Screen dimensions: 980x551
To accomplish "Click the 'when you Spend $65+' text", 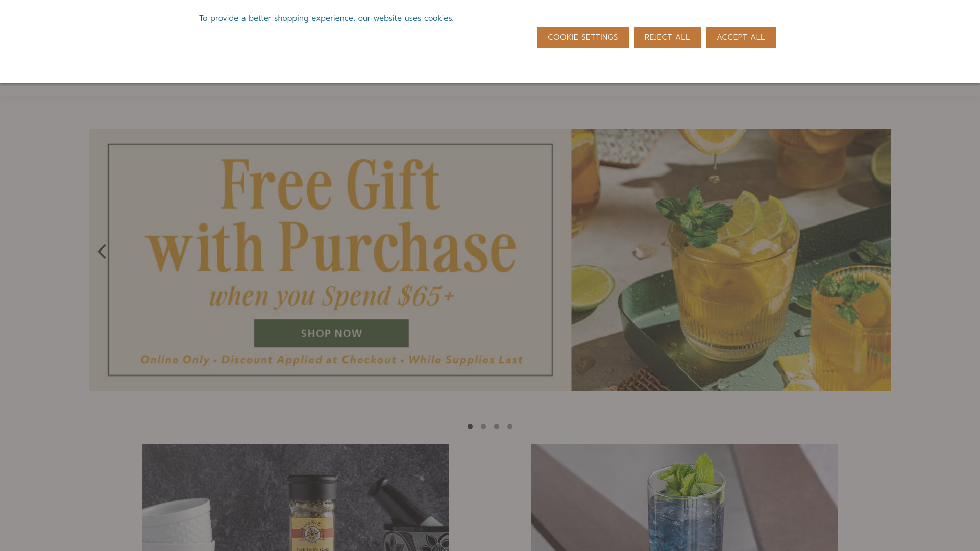I will 331,296.
